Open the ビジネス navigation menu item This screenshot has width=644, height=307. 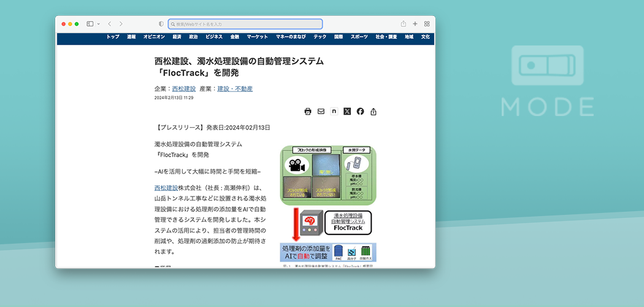click(x=214, y=37)
